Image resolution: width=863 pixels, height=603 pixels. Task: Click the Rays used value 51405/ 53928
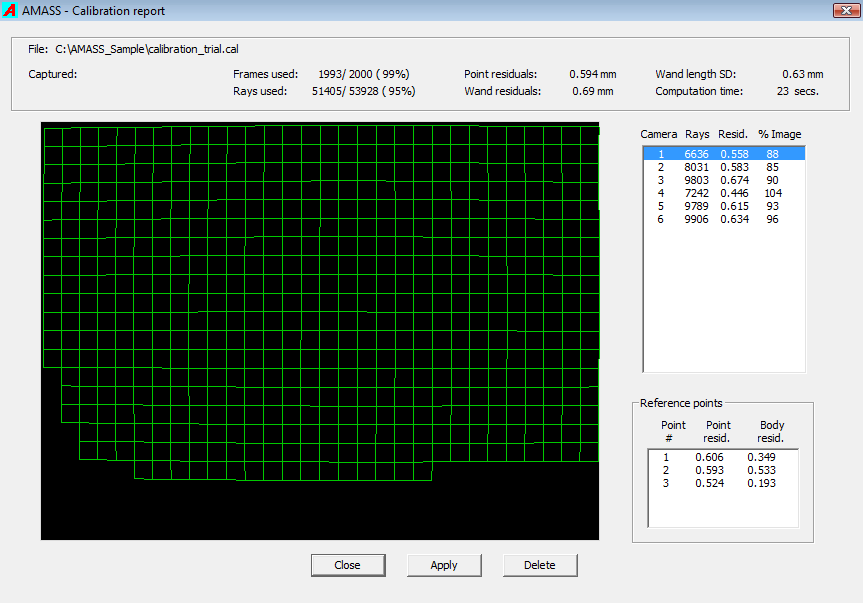[x=363, y=91]
